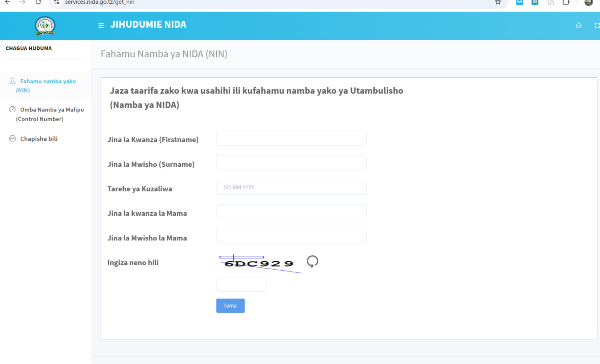The height and width of the screenshot is (364, 600).
Task: Click the printer icon beside Chapisha bili
Action: (x=12, y=139)
